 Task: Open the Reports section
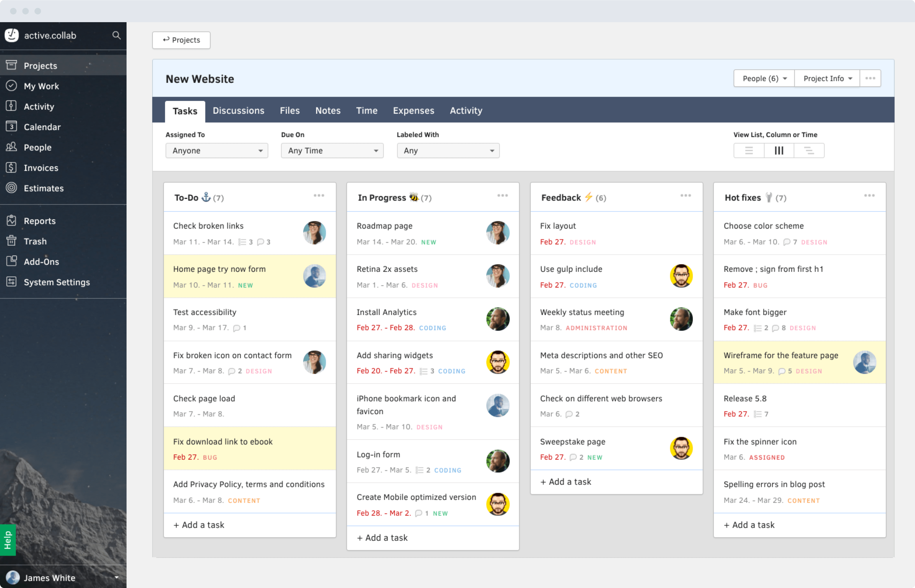(x=39, y=221)
